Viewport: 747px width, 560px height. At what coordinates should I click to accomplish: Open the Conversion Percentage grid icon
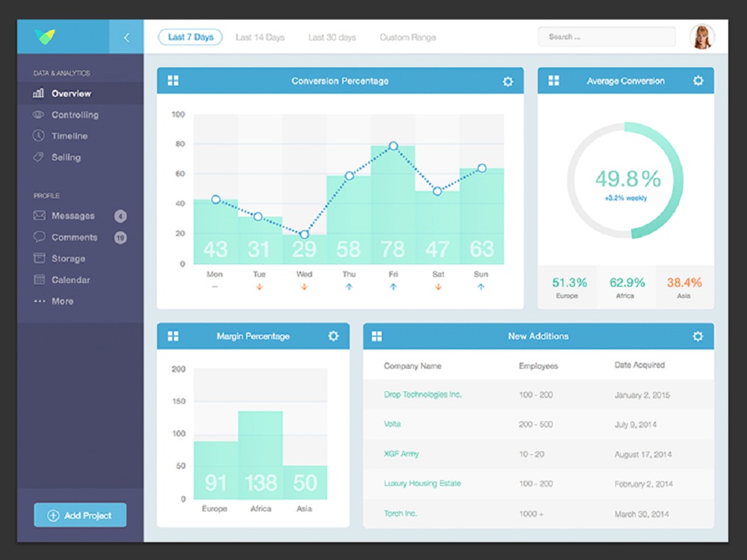[173, 80]
